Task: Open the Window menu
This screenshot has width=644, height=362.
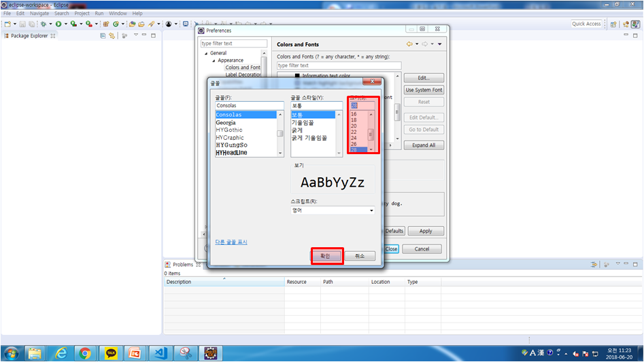Action: coord(118,14)
